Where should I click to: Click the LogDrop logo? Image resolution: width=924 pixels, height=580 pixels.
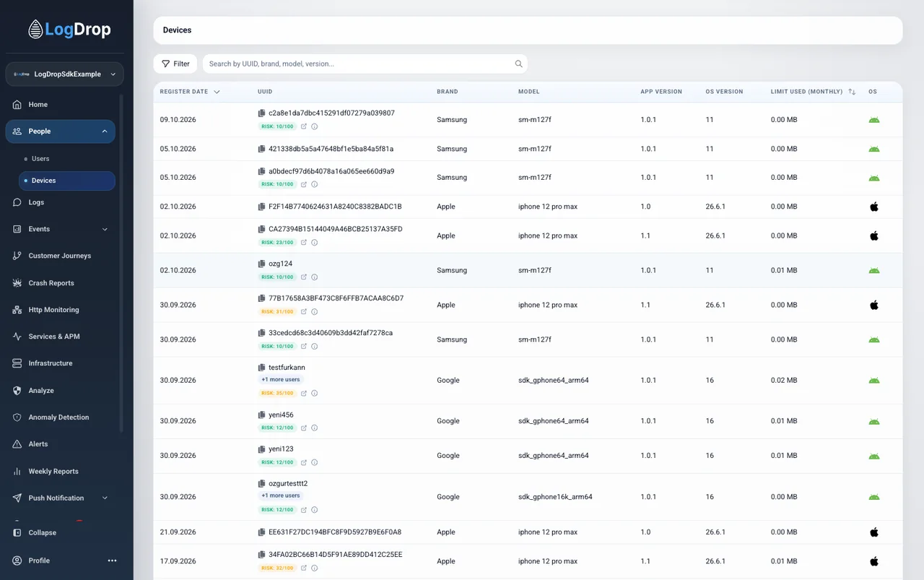tap(69, 30)
